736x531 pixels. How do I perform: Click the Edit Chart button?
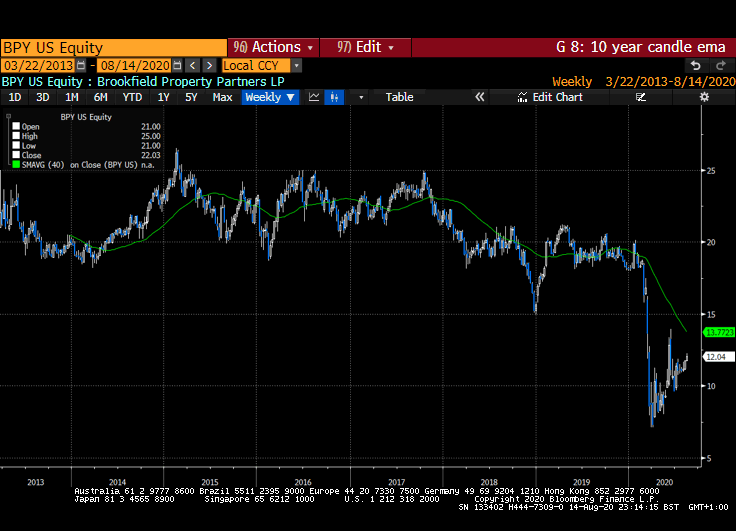click(551, 97)
